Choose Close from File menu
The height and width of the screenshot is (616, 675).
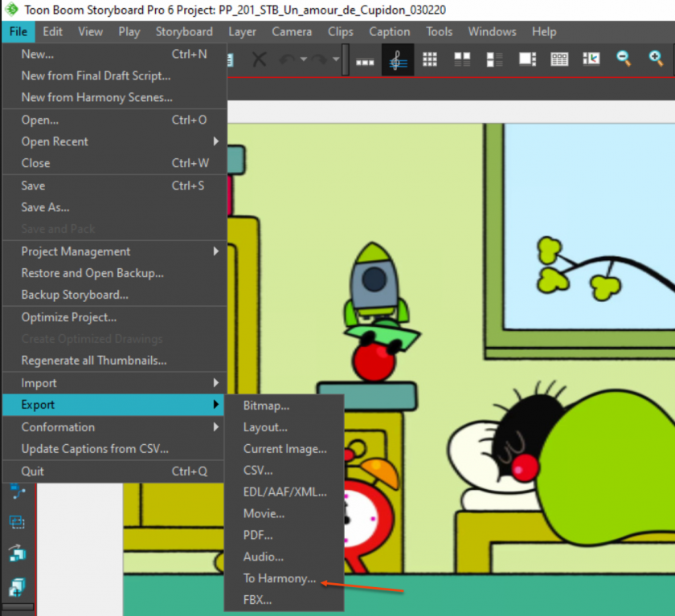[114, 163]
